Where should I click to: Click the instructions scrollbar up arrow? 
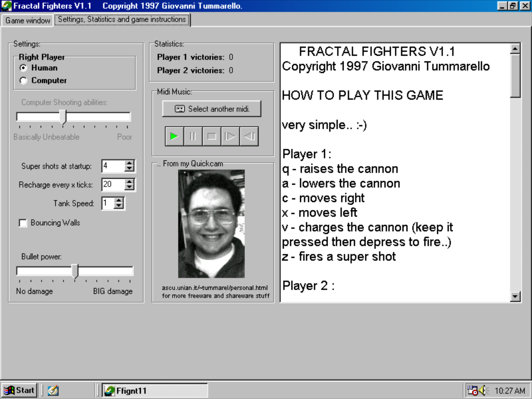pos(515,49)
